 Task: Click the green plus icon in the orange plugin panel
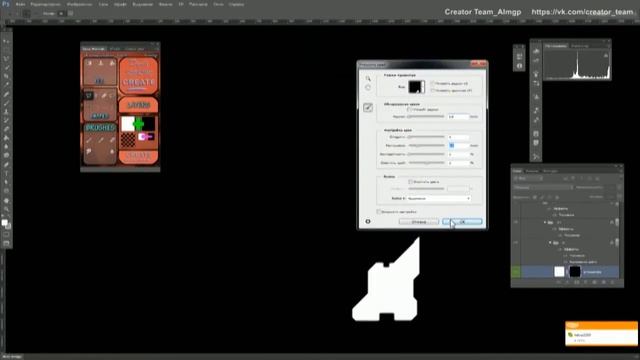[138, 123]
